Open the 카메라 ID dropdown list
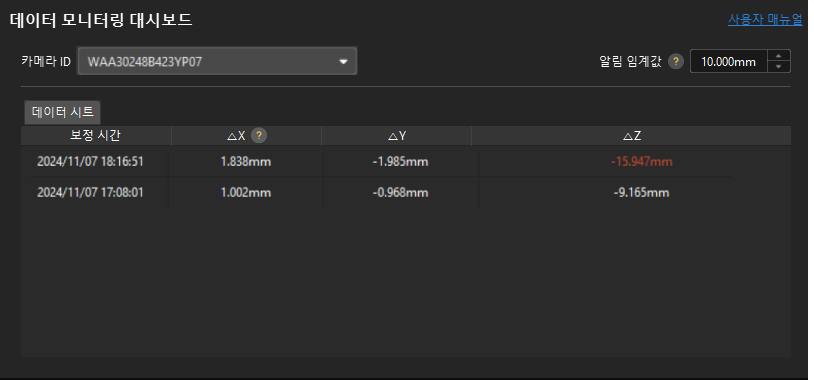The width and height of the screenshot is (814, 380). tap(218, 61)
